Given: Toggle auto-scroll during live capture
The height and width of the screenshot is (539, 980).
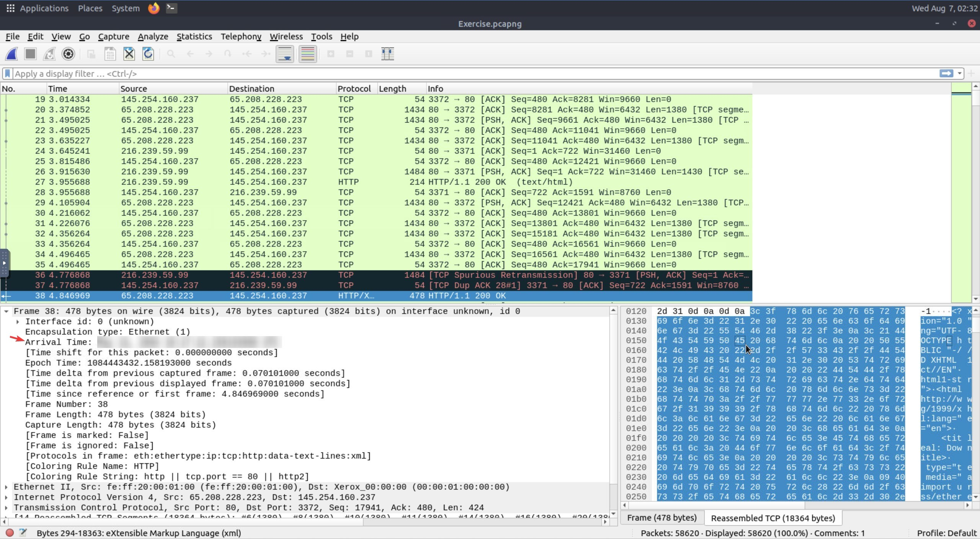Looking at the screenshot, I should point(285,54).
